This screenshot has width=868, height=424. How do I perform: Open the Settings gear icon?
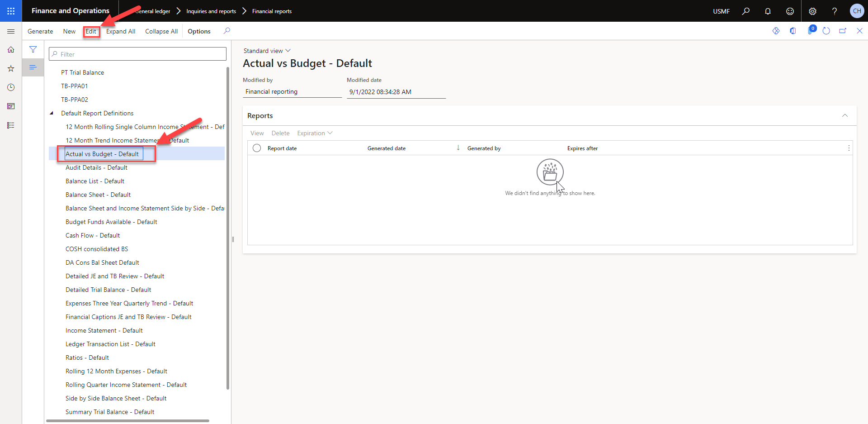(x=812, y=11)
